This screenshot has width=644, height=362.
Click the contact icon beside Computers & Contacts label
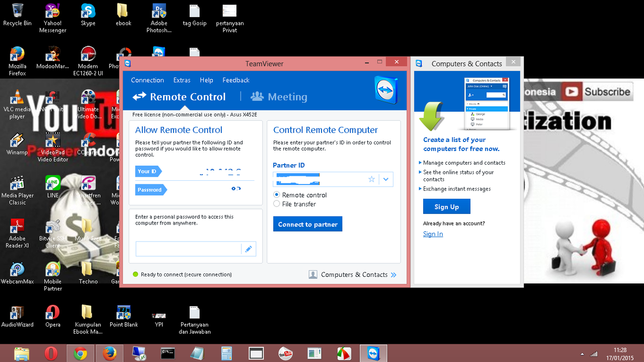[x=313, y=274]
